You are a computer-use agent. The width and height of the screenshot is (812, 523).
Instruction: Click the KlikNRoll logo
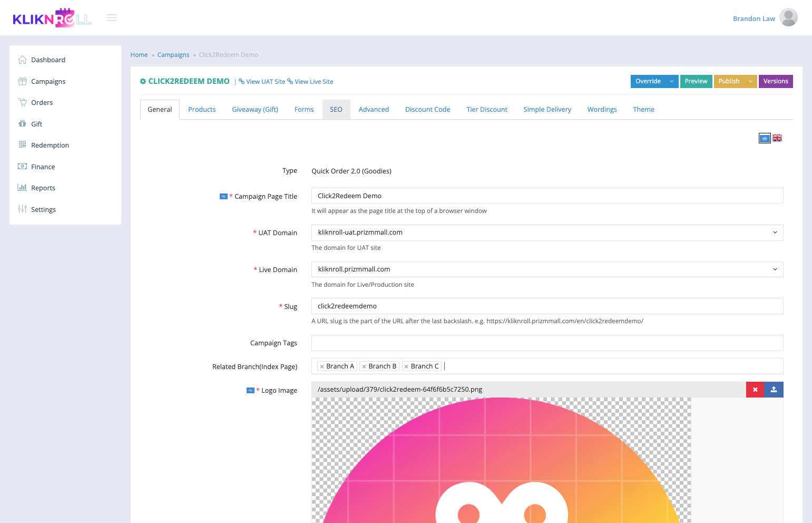pos(52,18)
